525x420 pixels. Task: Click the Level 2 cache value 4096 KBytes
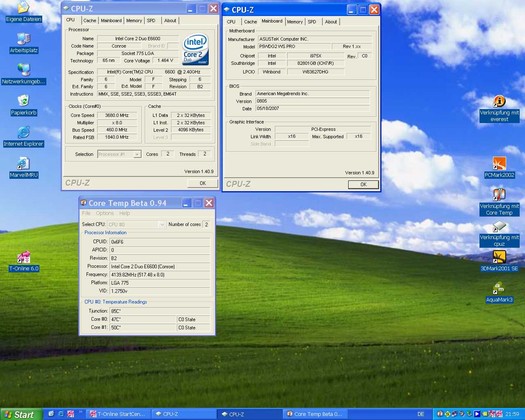pyautogui.click(x=191, y=130)
